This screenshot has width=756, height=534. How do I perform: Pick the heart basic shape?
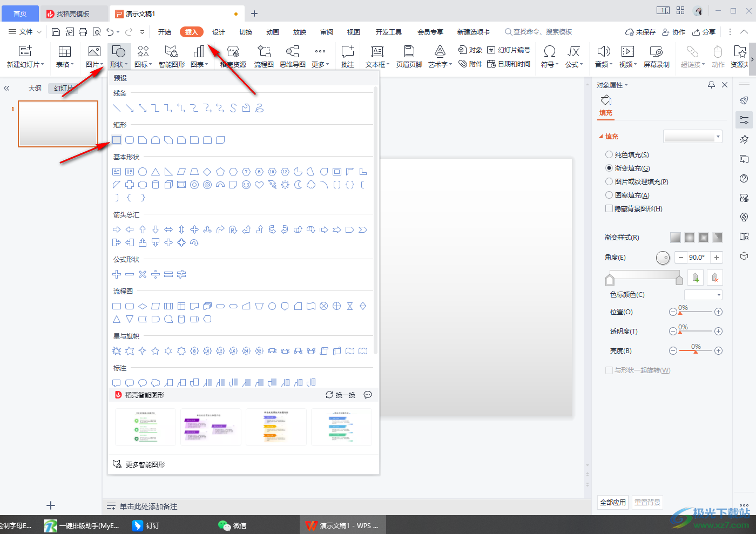pyautogui.click(x=259, y=185)
